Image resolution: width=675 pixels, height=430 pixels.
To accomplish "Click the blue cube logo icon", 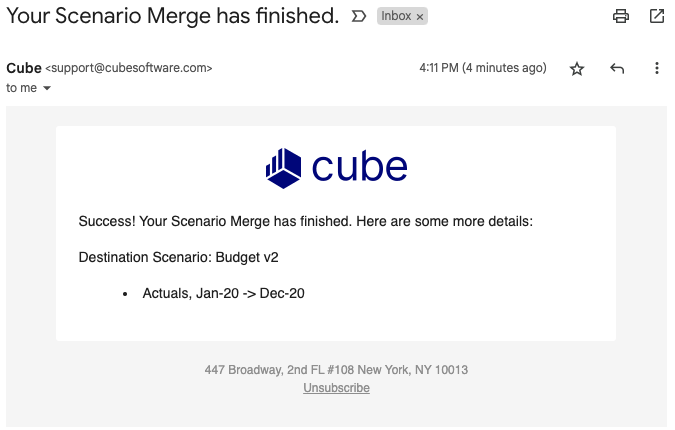I will pyautogui.click(x=283, y=168).
